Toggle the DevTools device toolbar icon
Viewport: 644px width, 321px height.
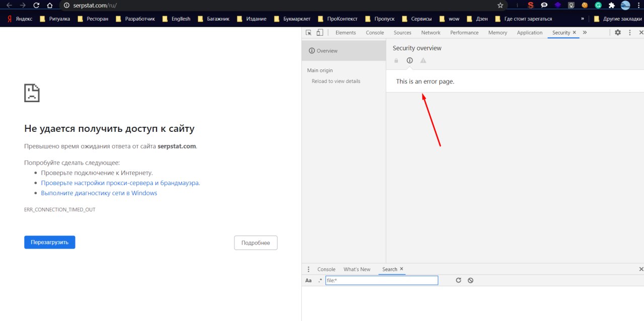click(x=319, y=33)
